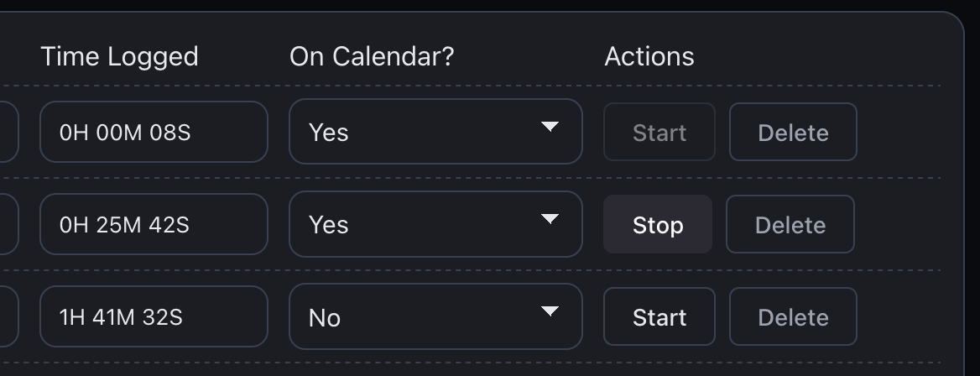Click the cut-off field left of 1H 41M 32S

point(8,316)
